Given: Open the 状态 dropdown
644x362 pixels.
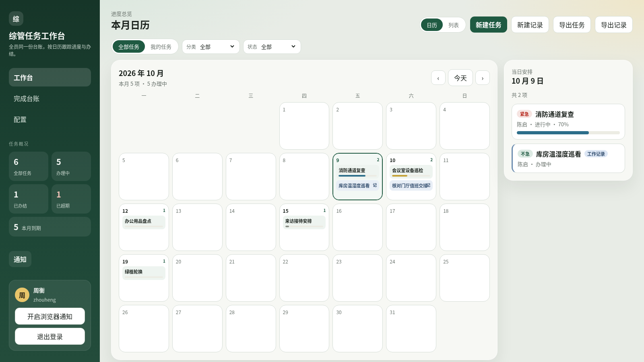Looking at the screenshot, I should tap(272, 47).
